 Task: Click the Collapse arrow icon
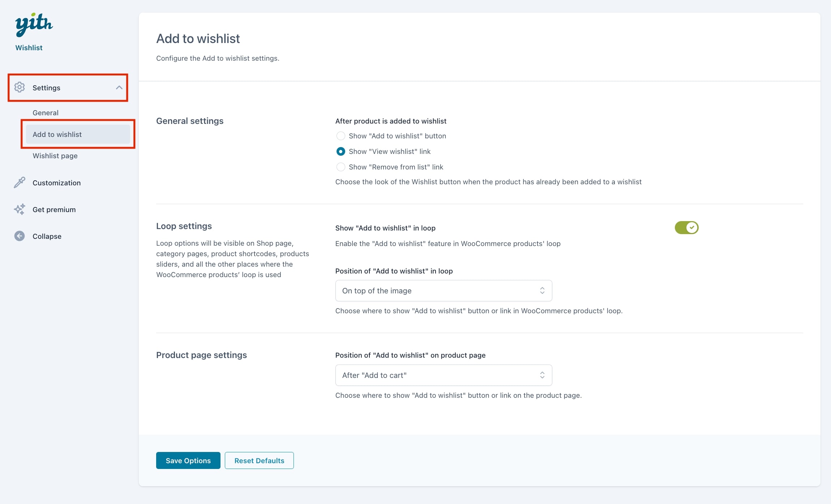tap(20, 236)
